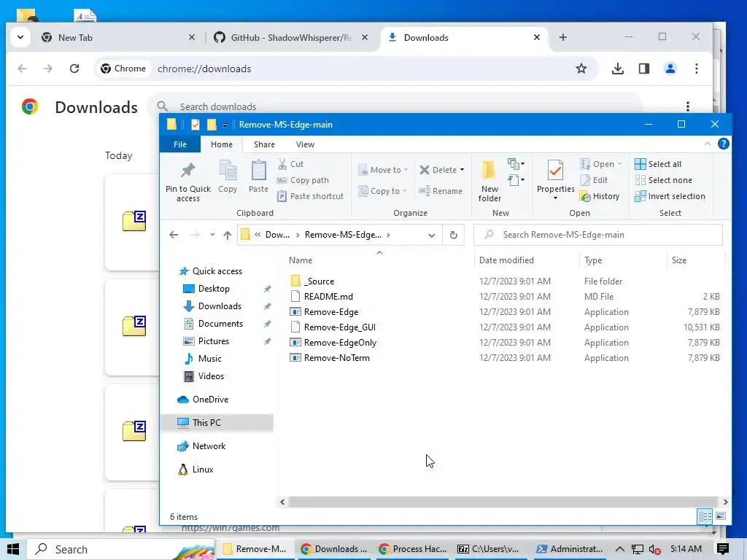Select Linux in navigation pane
This screenshot has height=560, width=747.
[203, 470]
